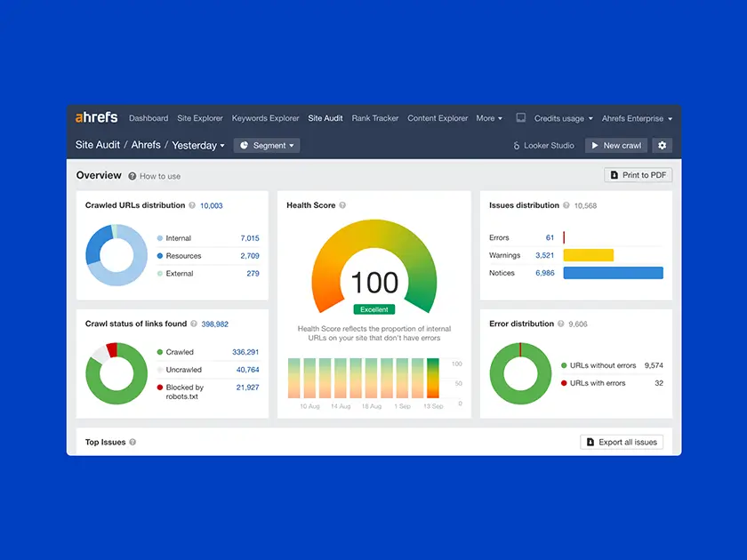Viewport: 747px width, 560px height.
Task: Switch to the Site Audit tab
Action: coord(325,117)
